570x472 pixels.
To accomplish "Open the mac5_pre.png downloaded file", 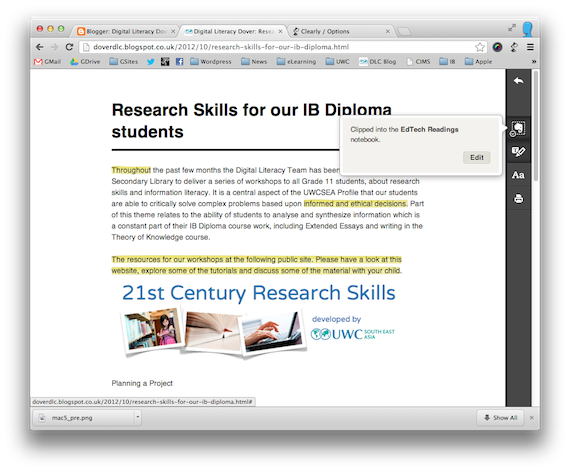I will (x=84, y=418).
